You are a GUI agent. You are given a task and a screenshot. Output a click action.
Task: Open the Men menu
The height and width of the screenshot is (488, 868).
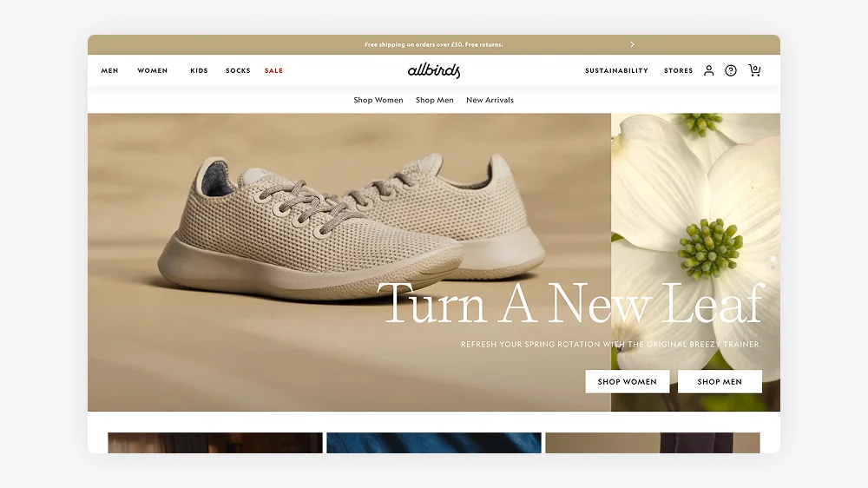[x=109, y=70]
